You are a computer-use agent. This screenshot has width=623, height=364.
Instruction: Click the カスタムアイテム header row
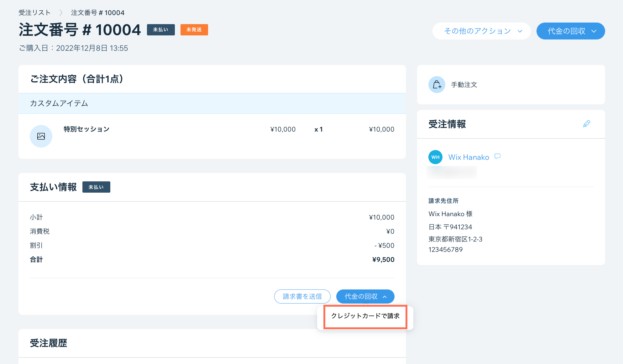tap(212, 103)
